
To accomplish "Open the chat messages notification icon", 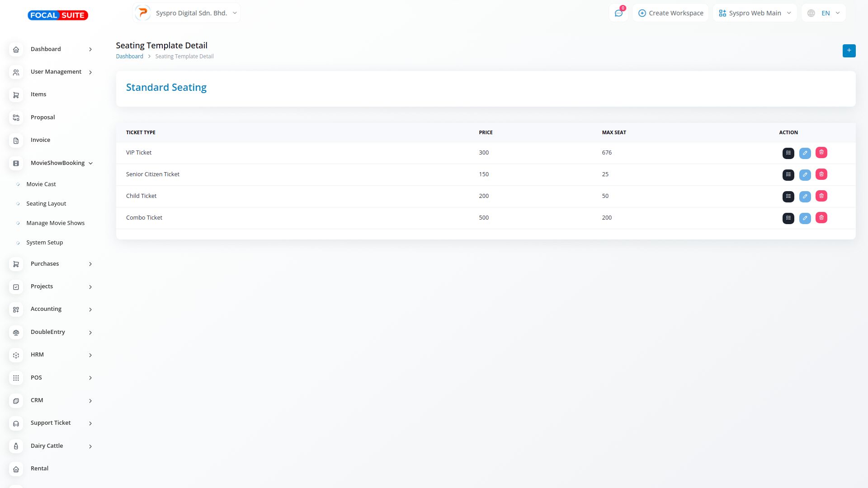I will coord(618,13).
